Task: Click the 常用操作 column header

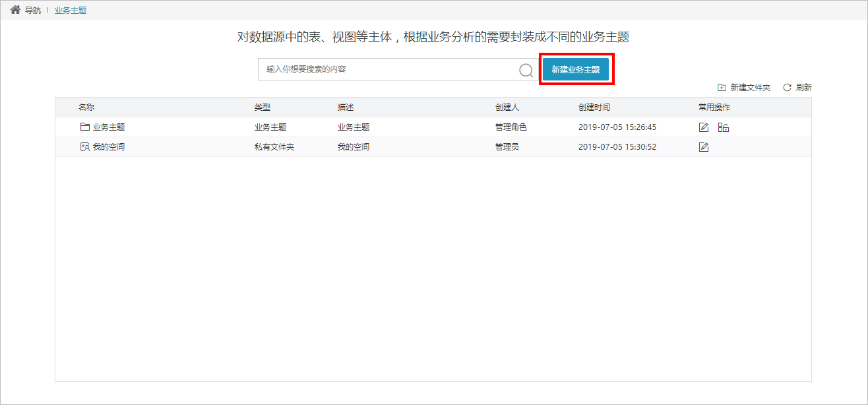Action: pyautogui.click(x=714, y=108)
